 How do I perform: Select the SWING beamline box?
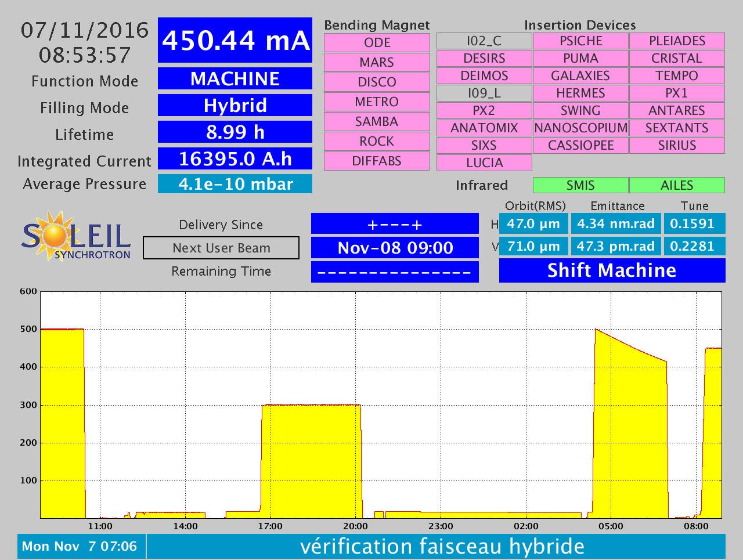coord(580,110)
